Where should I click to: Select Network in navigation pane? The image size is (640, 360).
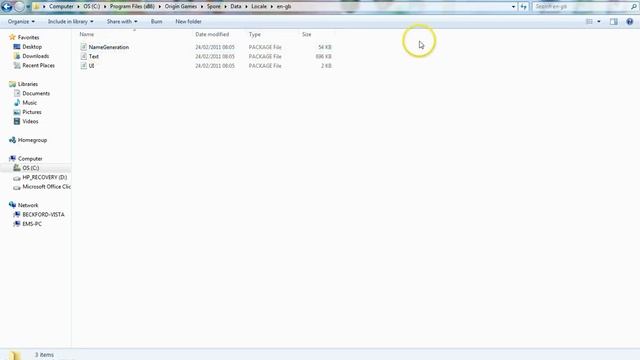point(28,205)
